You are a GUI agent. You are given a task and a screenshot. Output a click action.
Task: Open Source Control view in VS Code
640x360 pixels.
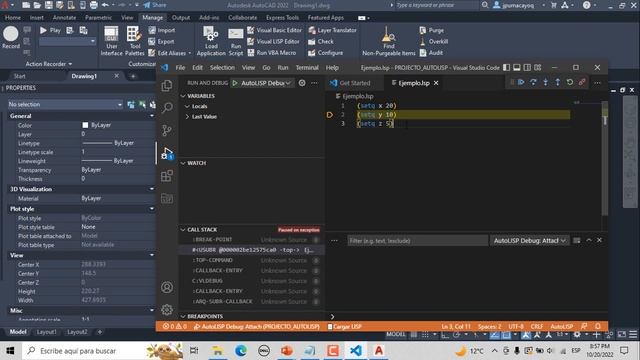click(x=167, y=130)
